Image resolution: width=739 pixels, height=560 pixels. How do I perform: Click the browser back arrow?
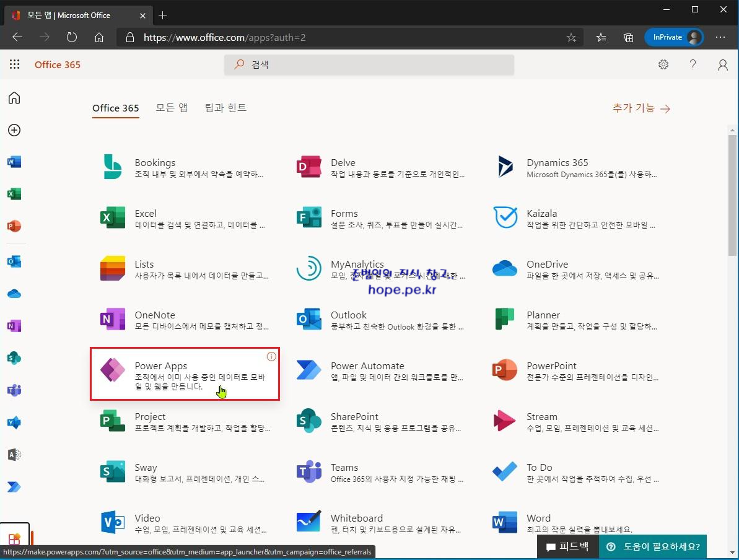pyautogui.click(x=17, y=37)
